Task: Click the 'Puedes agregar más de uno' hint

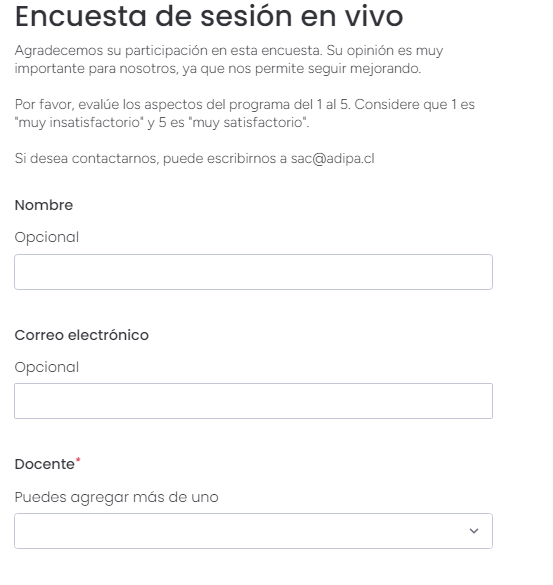Action: point(116,497)
